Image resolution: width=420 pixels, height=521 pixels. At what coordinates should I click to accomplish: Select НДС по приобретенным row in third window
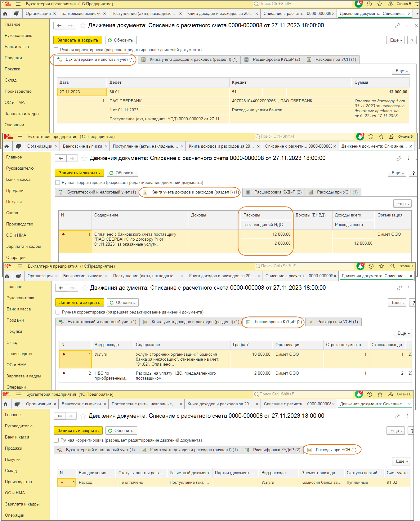point(236,376)
